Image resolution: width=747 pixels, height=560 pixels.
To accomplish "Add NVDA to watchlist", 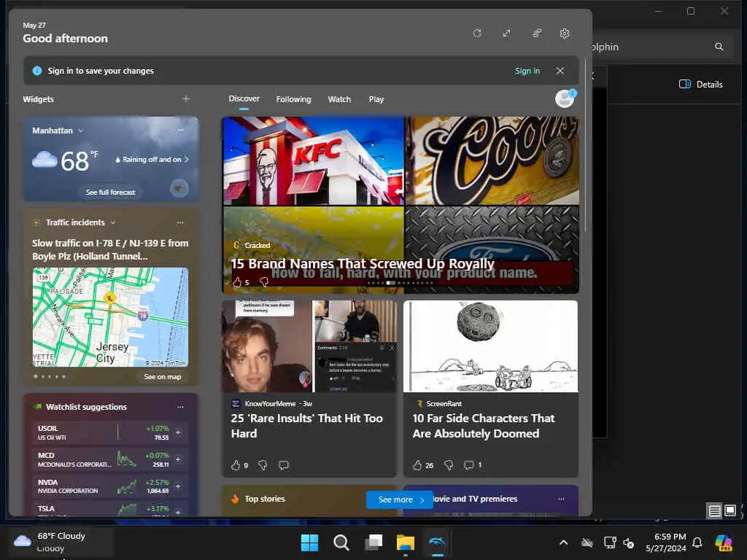I will [178, 486].
